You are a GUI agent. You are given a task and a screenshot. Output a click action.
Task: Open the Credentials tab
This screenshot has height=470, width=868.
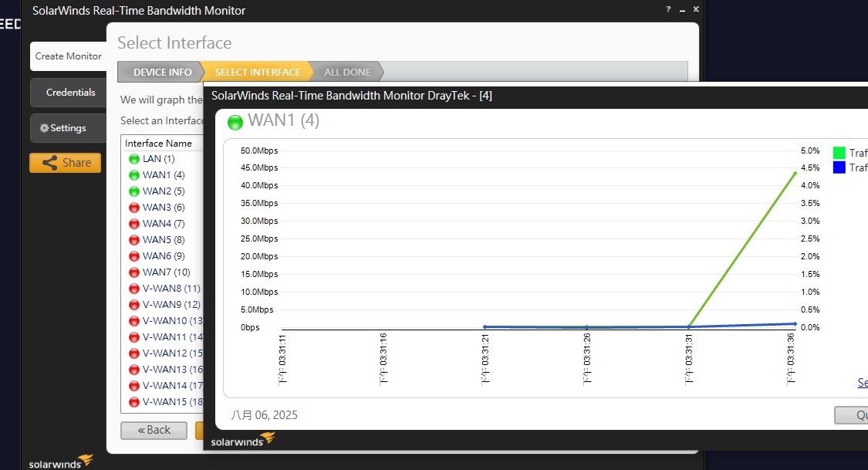click(70, 93)
